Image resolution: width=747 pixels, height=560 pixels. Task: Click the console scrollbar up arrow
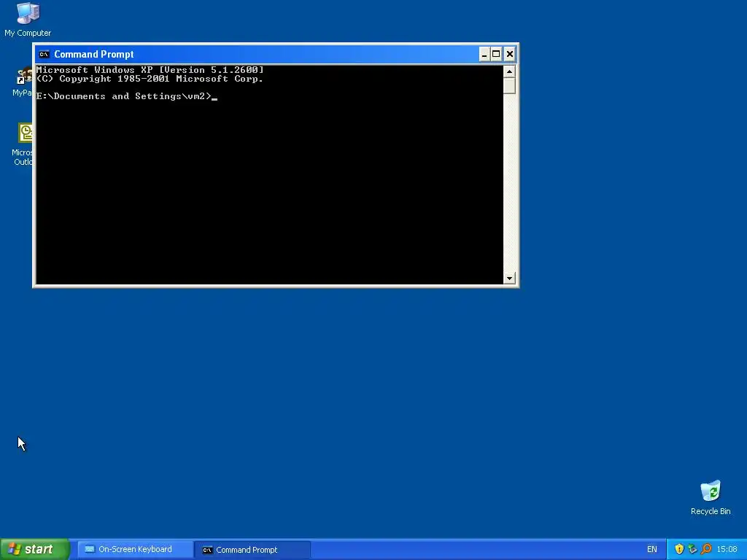(509, 72)
